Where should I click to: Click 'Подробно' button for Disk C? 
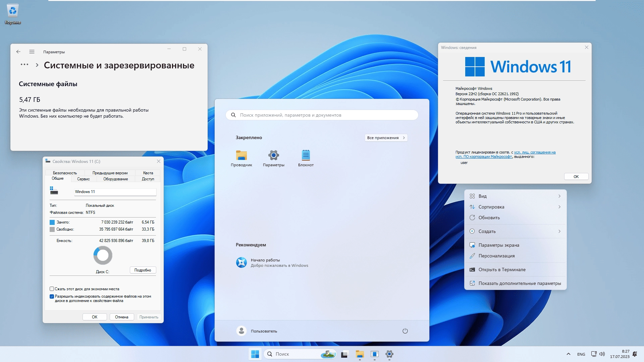(x=143, y=270)
